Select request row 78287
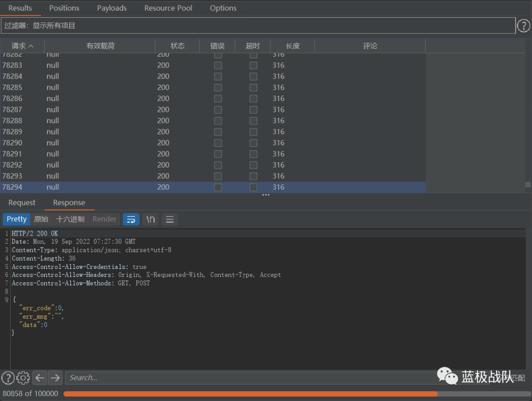 point(213,109)
